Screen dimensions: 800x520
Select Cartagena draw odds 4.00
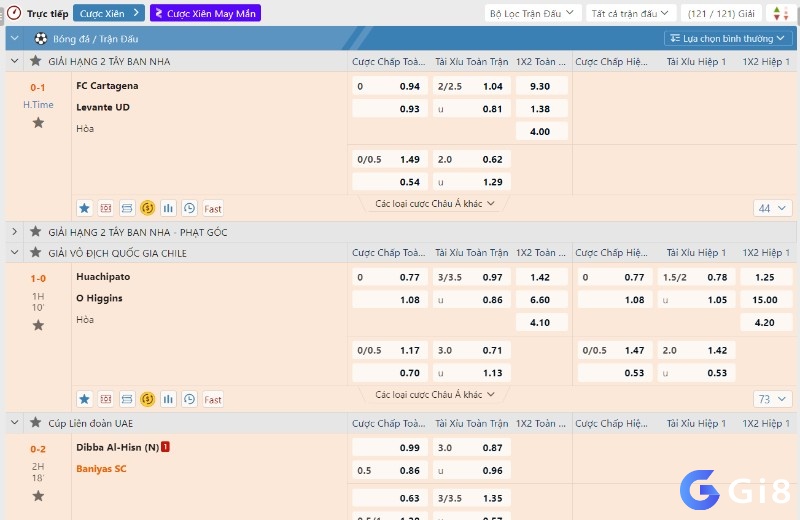point(541,131)
